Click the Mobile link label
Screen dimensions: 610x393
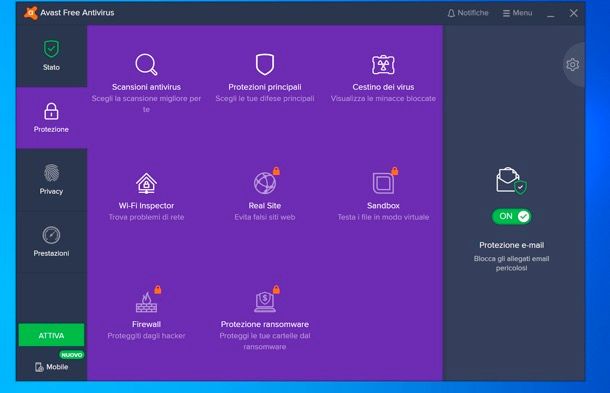57,367
